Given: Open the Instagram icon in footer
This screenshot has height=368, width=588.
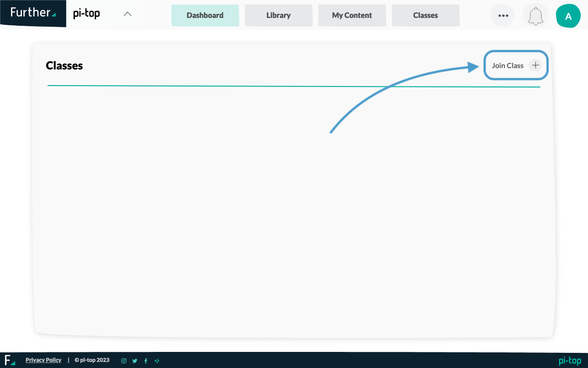Looking at the screenshot, I should [124, 361].
